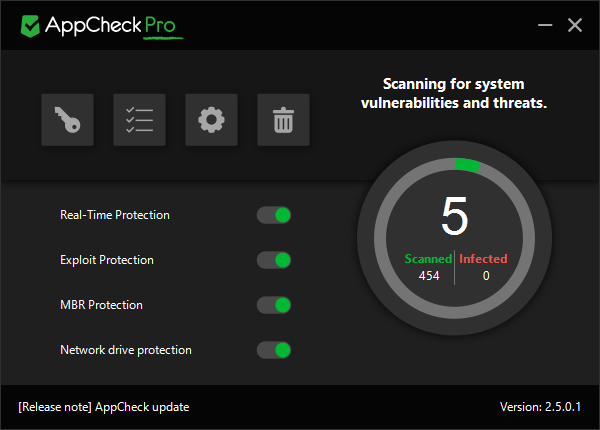This screenshot has width=600, height=430.
Task: Click the scan count number 5
Action: [455, 216]
